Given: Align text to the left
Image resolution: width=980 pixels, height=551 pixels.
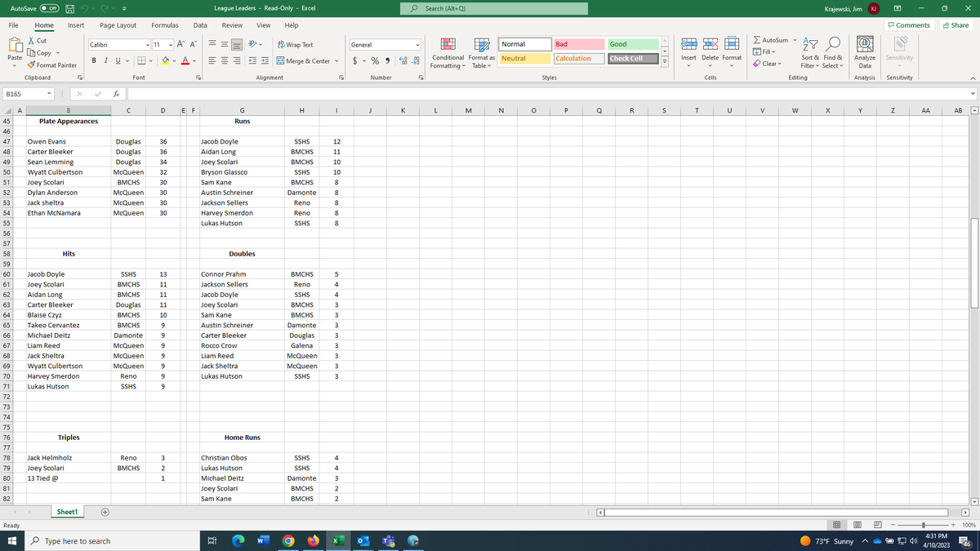Looking at the screenshot, I should tap(212, 60).
